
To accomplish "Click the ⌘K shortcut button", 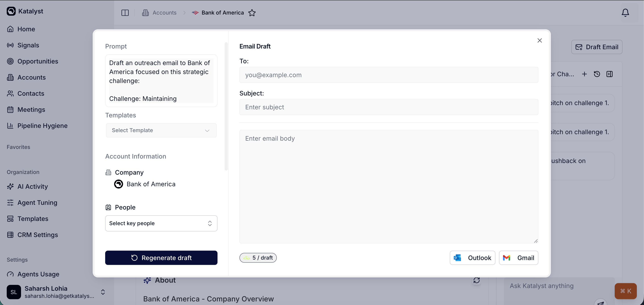I will tap(626, 291).
